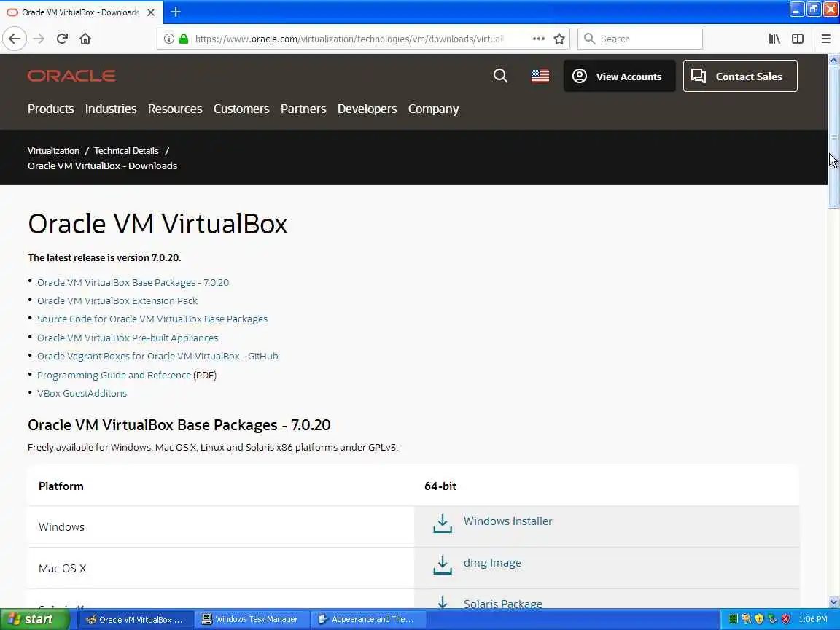This screenshot has width=840, height=630.
Task: Click the page scrollbar up arrow
Action: pyautogui.click(x=833, y=60)
